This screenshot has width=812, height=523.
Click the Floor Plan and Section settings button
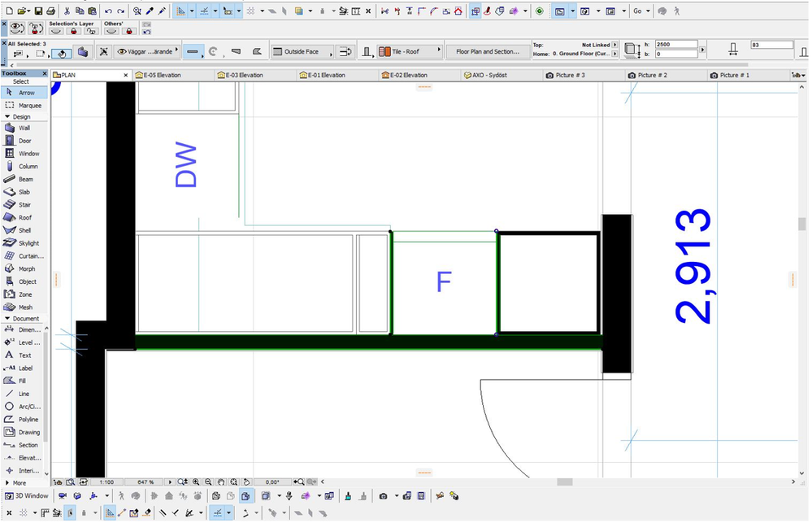pyautogui.click(x=488, y=50)
